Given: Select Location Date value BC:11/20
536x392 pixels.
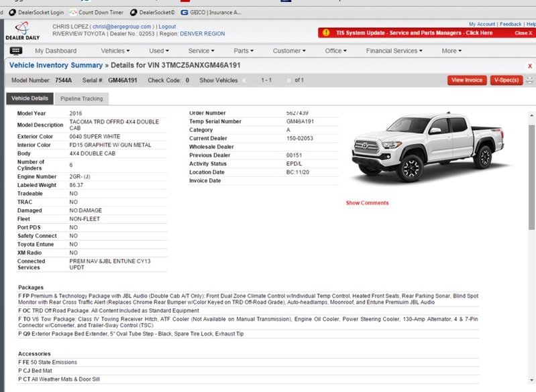Looking at the screenshot, I should 297,172.
